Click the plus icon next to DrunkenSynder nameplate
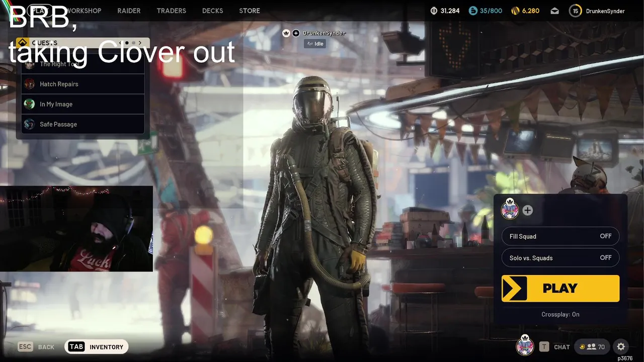644x362 pixels. (296, 33)
